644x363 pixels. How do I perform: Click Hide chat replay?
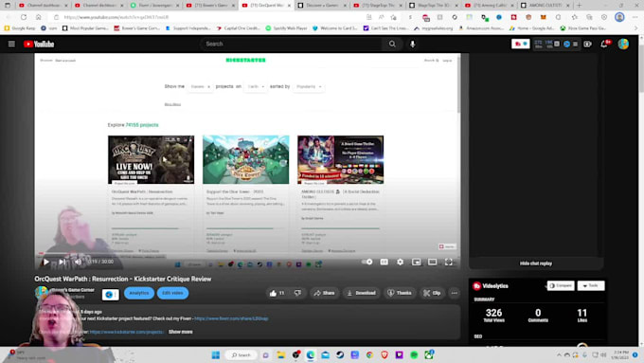point(536,263)
